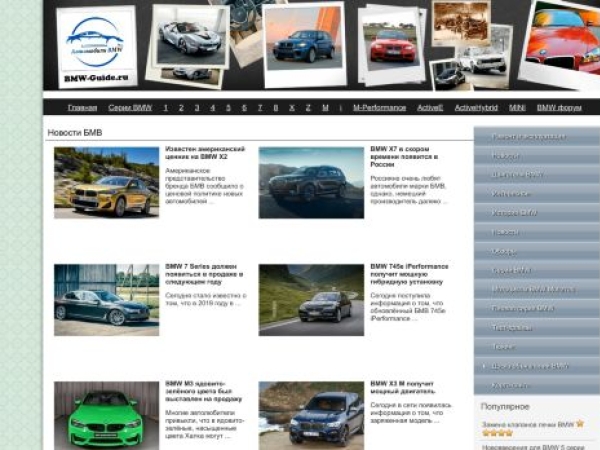Viewport: 600px width, 450px height.
Task: Open Тюнинг sidebar category
Action: pyautogui.click(x=537, y=347)
